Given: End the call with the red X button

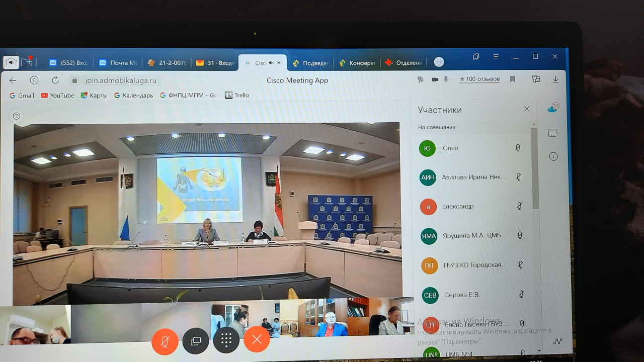Looking at the screenshot, I should 257,339.
